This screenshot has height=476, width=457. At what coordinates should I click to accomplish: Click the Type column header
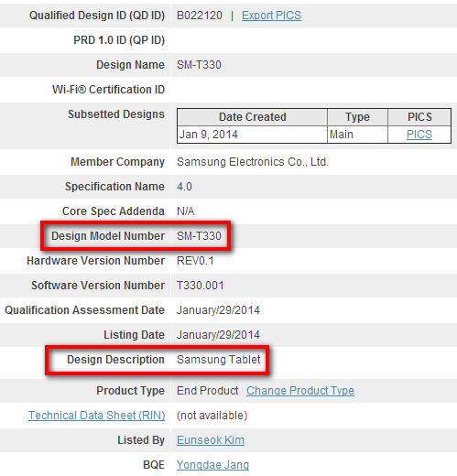coord(357,117)
